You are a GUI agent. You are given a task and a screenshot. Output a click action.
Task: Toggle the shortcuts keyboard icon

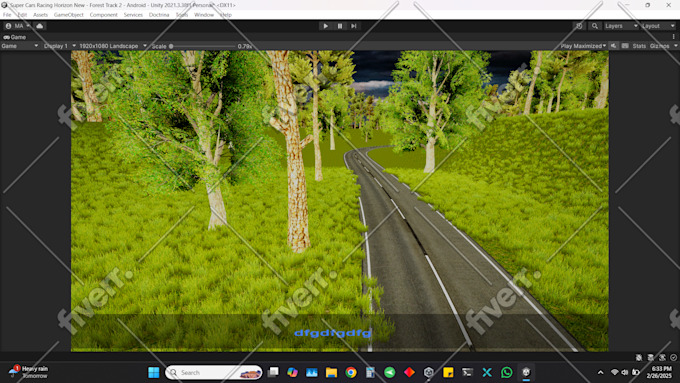[x=625, y=46]
